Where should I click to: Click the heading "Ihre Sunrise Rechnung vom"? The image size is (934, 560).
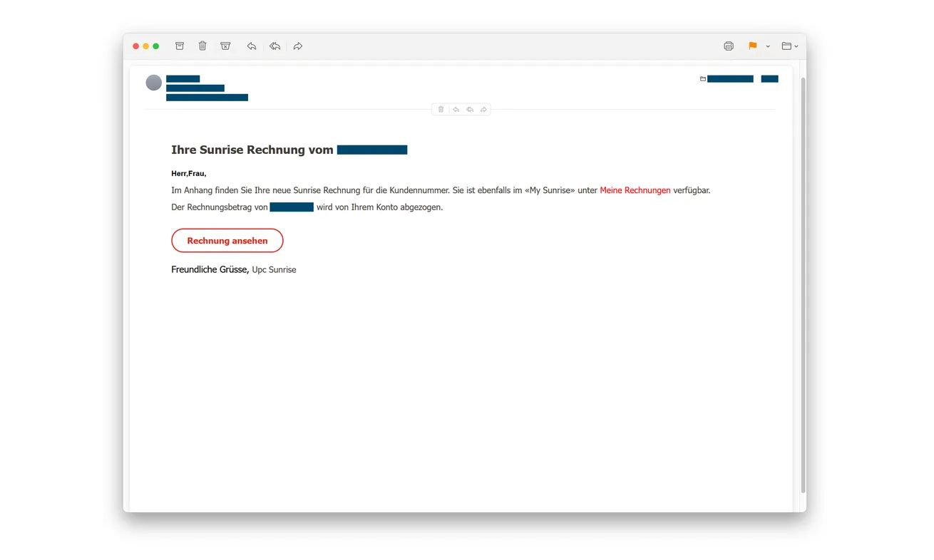[x=252, y=150]
